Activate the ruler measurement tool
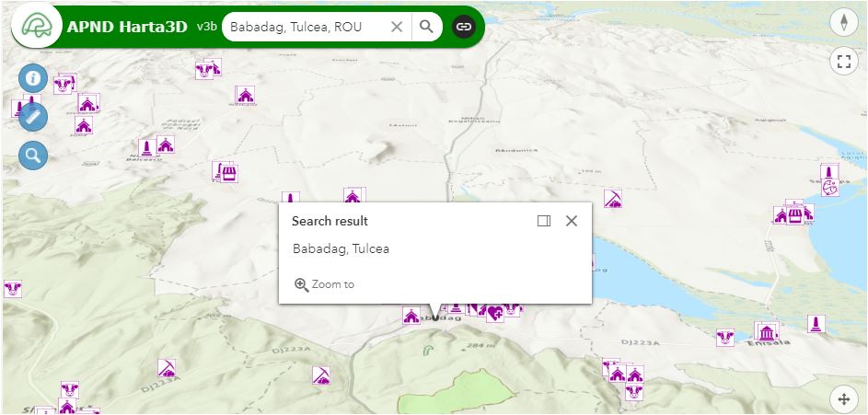Image resolution: width=868 pixels, height=415 pixels. tap(33, 117)
